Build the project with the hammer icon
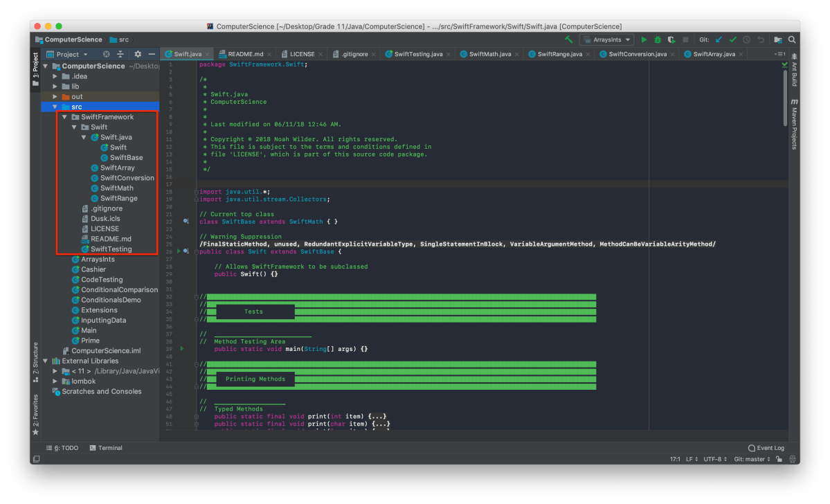 [568, 39]
